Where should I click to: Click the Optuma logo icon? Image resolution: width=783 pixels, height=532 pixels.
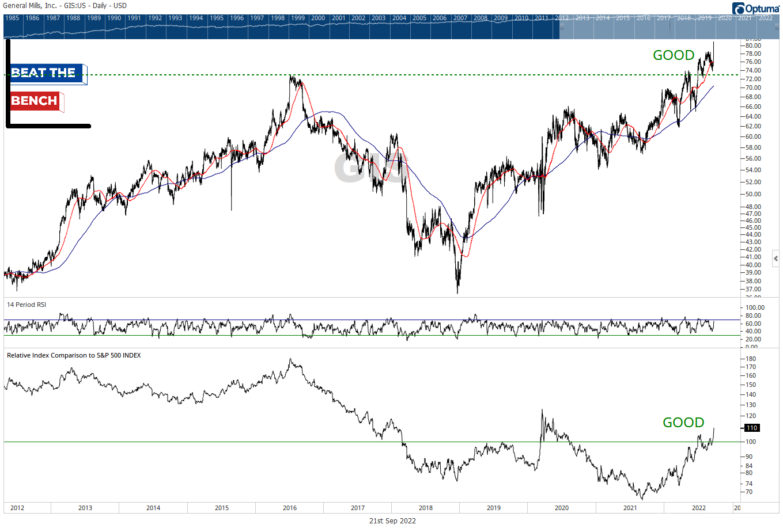[x=739, y=8]
